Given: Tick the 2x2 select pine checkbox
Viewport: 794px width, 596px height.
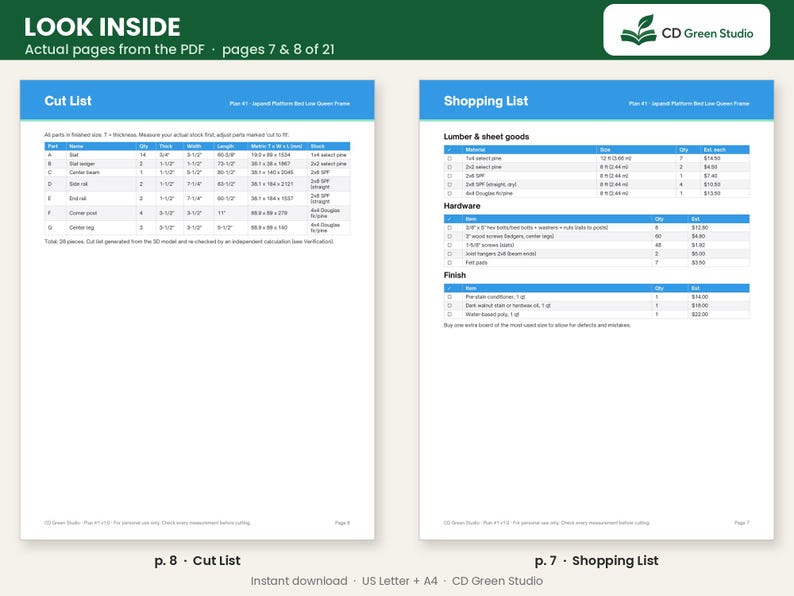Looking at the screenshot, I should tap(449, 167).
